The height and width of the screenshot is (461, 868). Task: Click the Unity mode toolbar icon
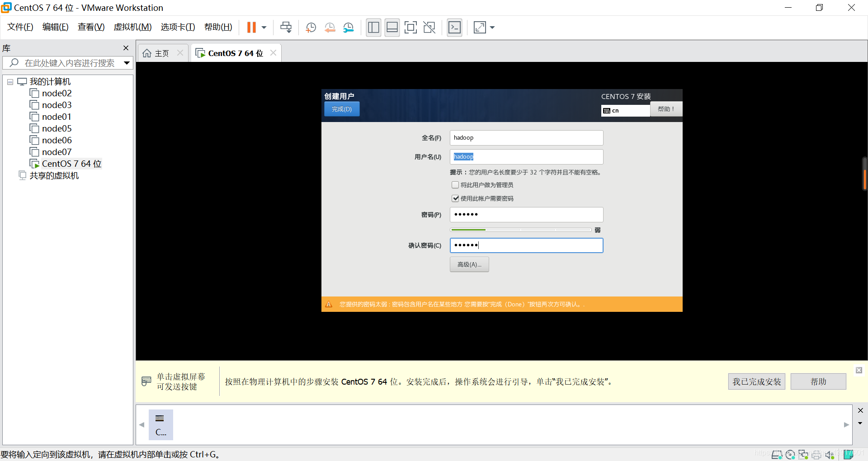tap(429, 28)
